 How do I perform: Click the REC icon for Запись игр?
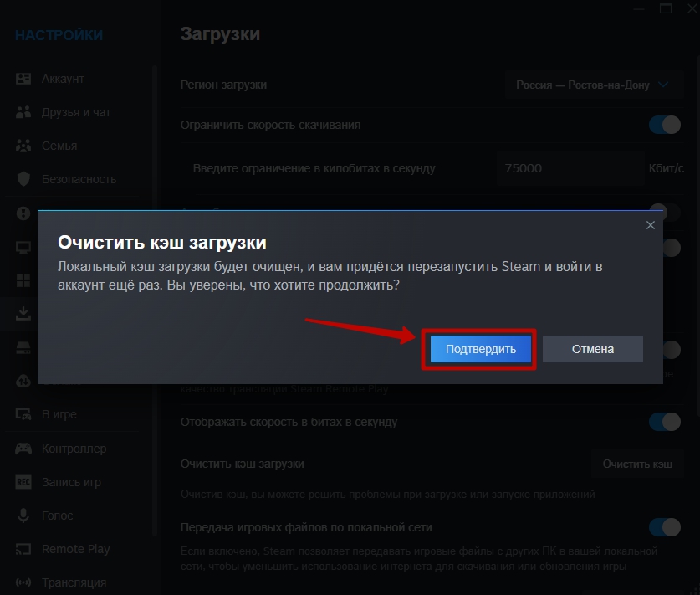[x=23, y=482]
